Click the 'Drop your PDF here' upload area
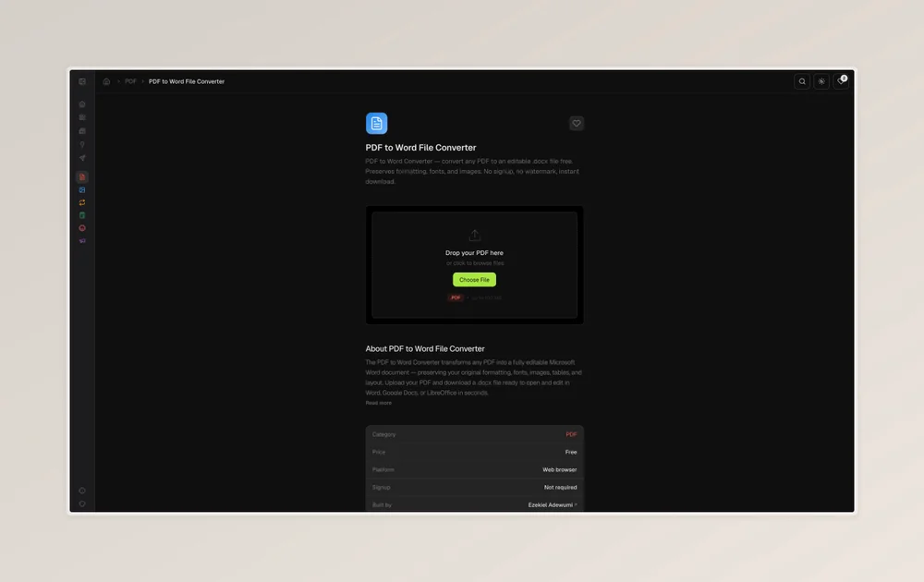The image size is (924, 582). click(x=474, y=252)
